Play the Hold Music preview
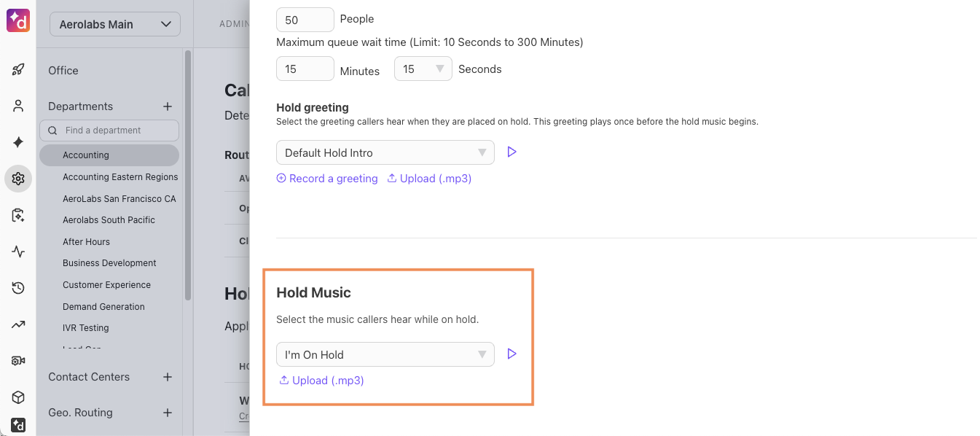 pyautogui.click(x=512, y=354)
